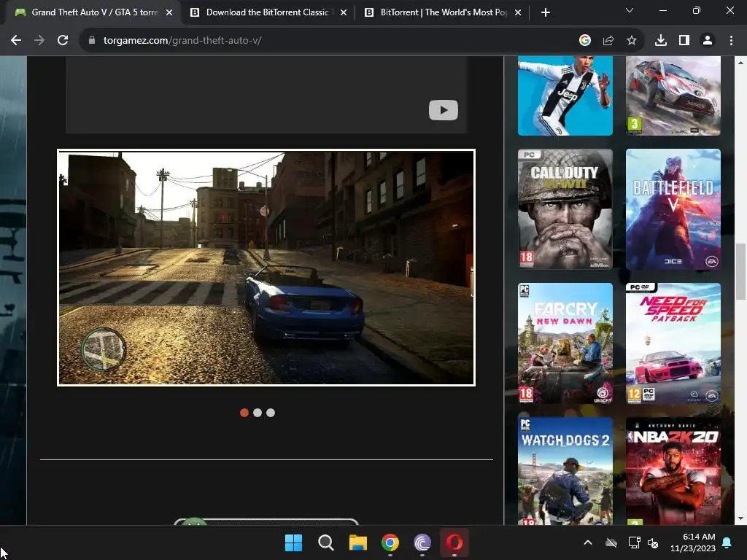Open the BitTorrent app from taskbar
Screen dimensions: 747x560
(422, 542)
